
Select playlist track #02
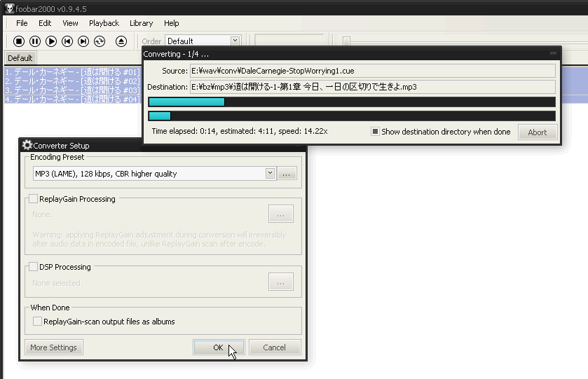[72, 81]
